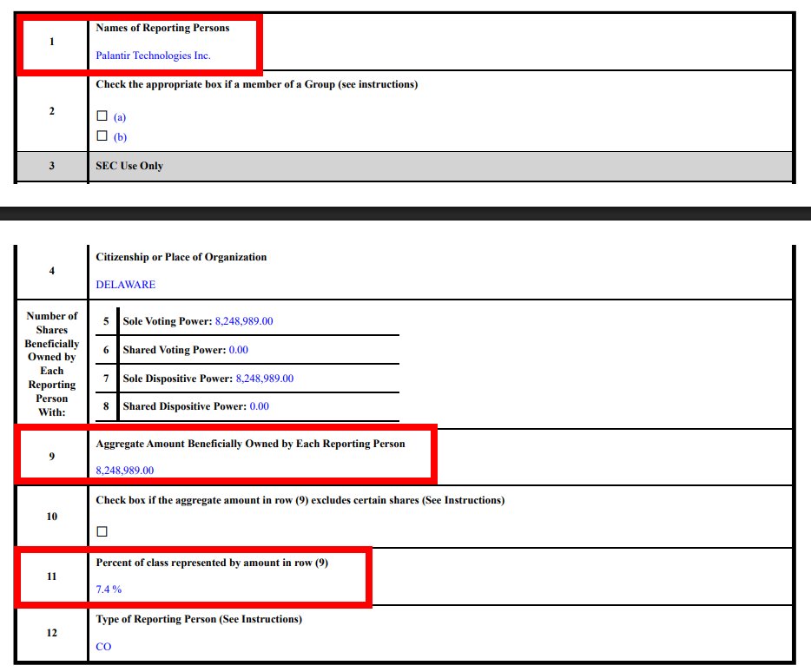Click the row number 2 cell
This screenshot has height=672, width=811.
tap(52, 111)
